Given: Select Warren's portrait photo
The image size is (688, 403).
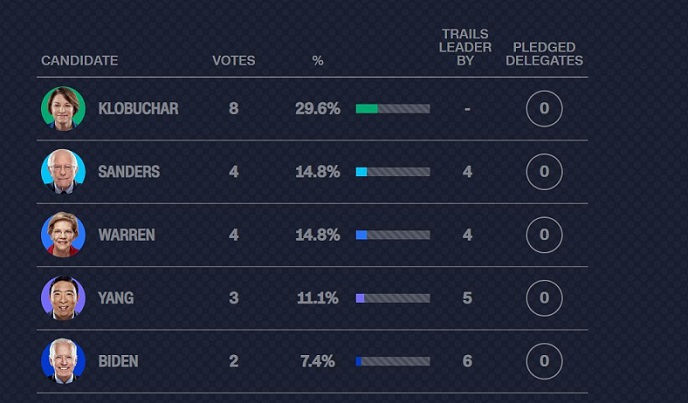Looking at the screenshot, I should [63, 234].
